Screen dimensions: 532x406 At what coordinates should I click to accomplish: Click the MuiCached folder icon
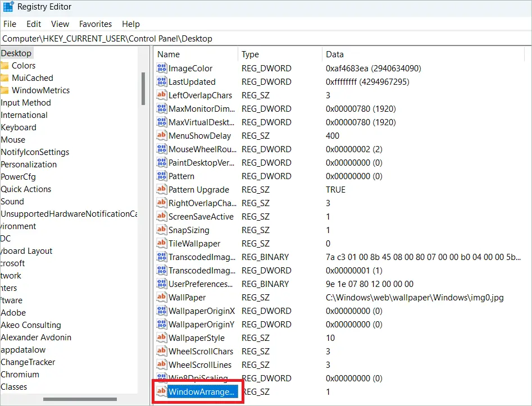tap(4, 78)
